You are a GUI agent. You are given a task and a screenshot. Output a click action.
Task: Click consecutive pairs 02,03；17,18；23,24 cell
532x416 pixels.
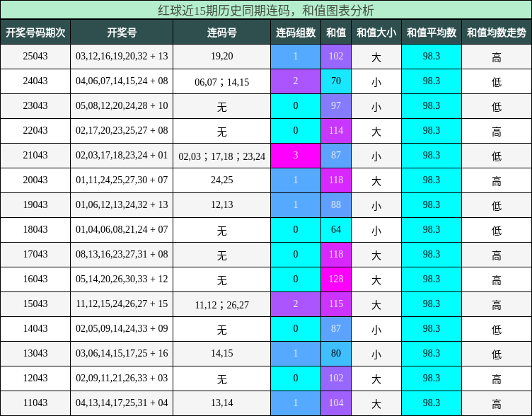pos(222,156)
